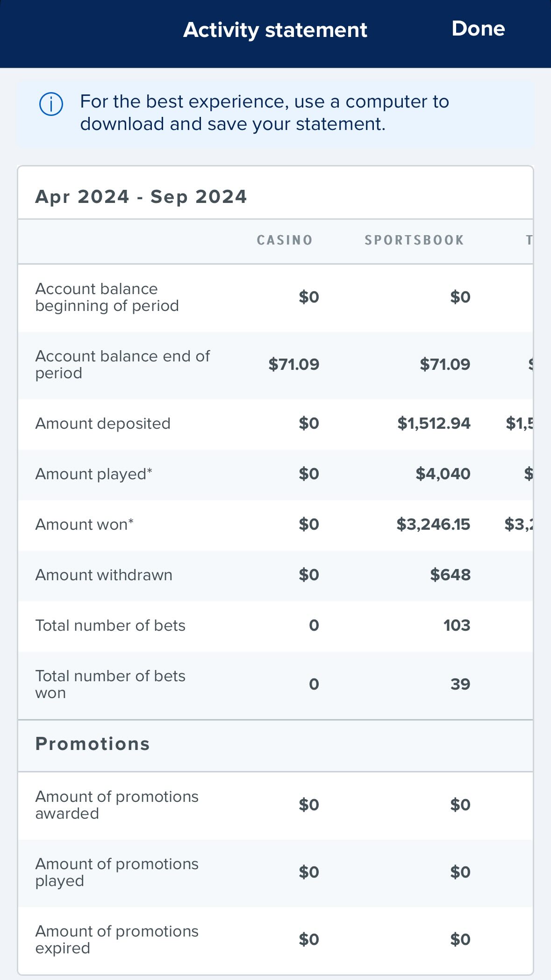Viewport: 551px width, 980px height.
Task: Click the Amount of promotions awarded label
Action: 117,805
